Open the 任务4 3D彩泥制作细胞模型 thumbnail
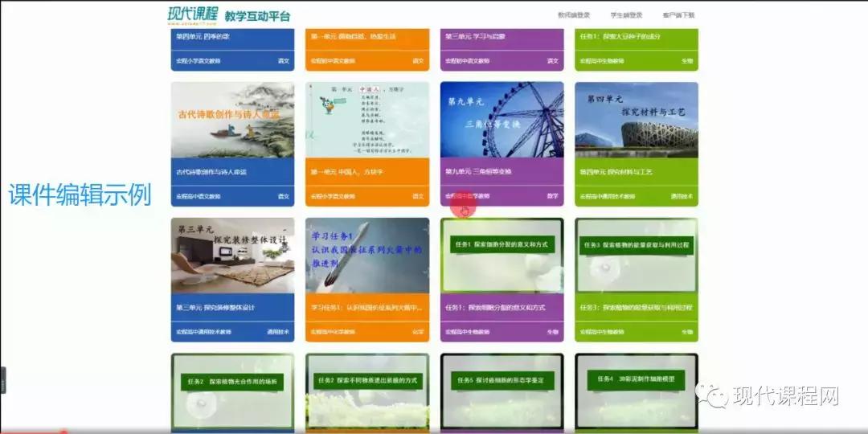 coord(637,392)
